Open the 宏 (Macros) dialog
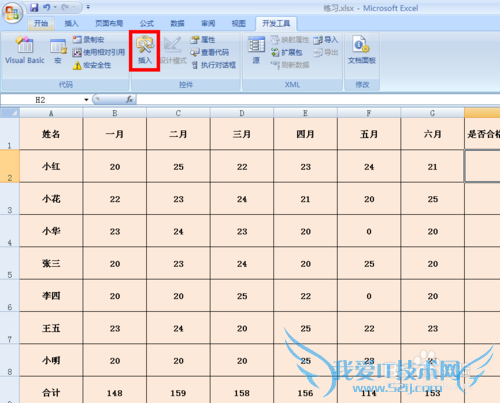The width and height of the screenshot is (500, 403). point(58,51)
